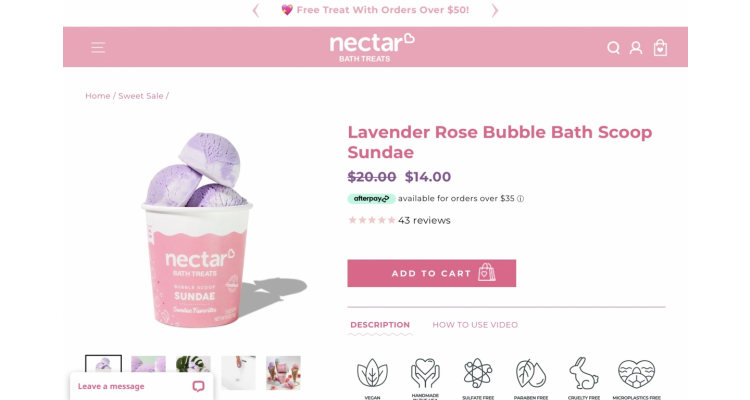750x400 pixels.
Task: Click the Handmade hands-heart icon
Action: [425, 373]
